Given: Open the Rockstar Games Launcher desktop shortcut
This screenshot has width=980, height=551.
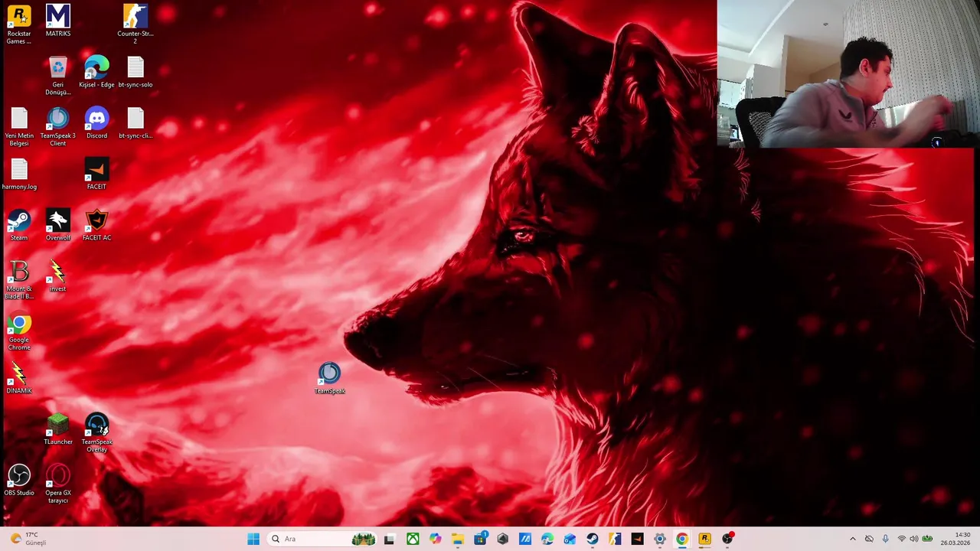Looking at the screenshot, I should pos(19,24).
